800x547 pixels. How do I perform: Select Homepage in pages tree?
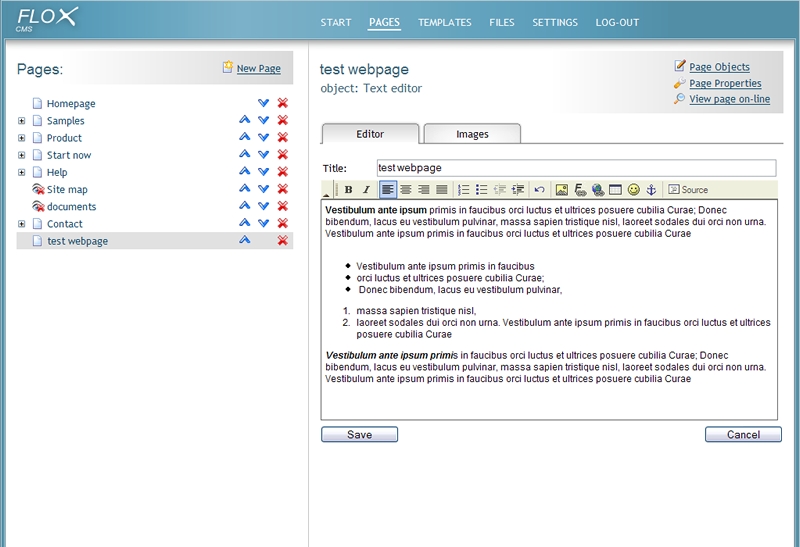tap(71, 104)
